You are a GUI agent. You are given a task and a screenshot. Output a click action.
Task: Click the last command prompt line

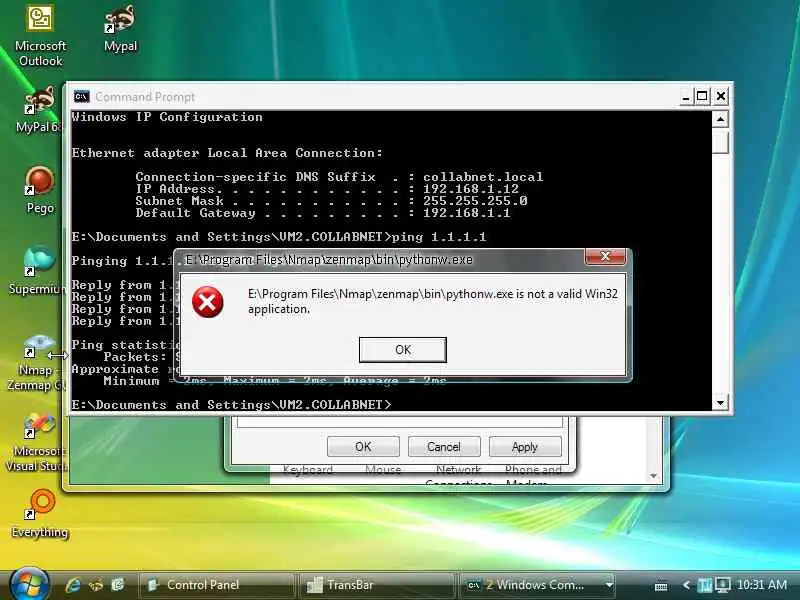(231, 405)
